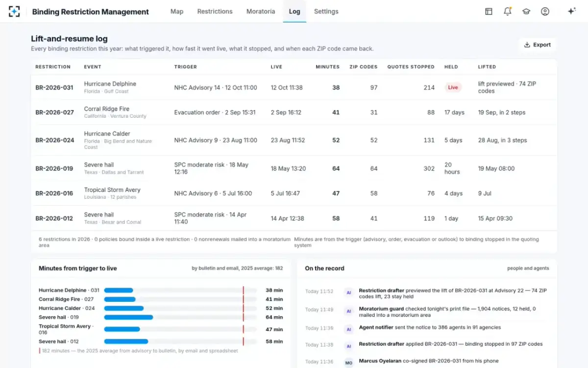This screenshot has height=368, width=588.
Task: Click the Hurricane Delphine event cell
Action: (x=110, y=87)
